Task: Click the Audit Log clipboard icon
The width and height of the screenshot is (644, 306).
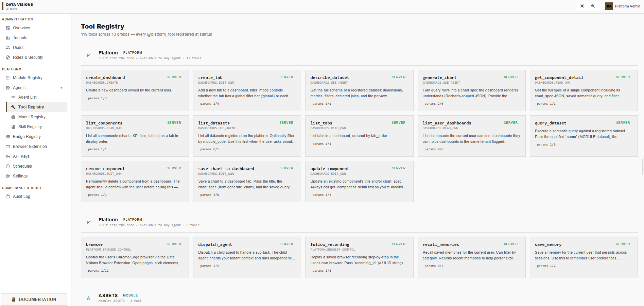Action: [x=8, y=197]
